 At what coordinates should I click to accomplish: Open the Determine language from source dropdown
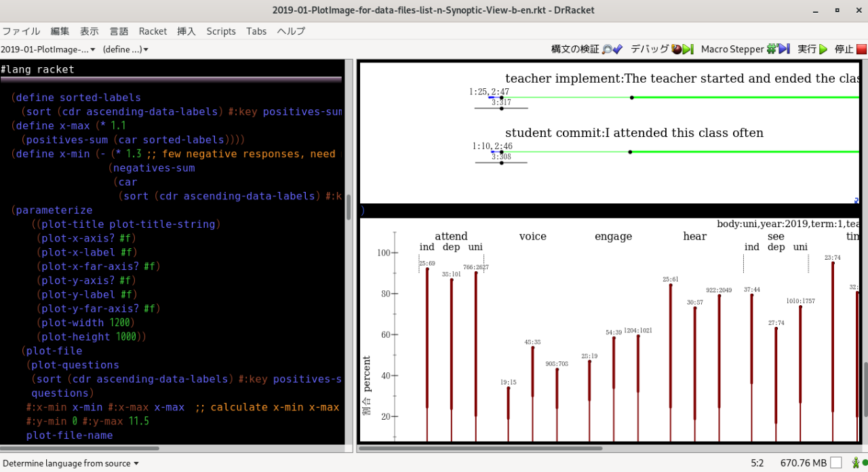pos(71,463)
